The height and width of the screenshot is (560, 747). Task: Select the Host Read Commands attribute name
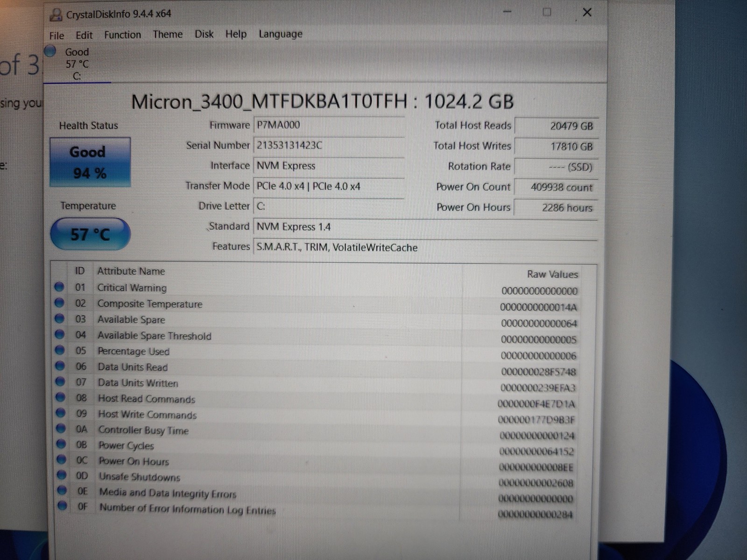click(x=147, y=399)
